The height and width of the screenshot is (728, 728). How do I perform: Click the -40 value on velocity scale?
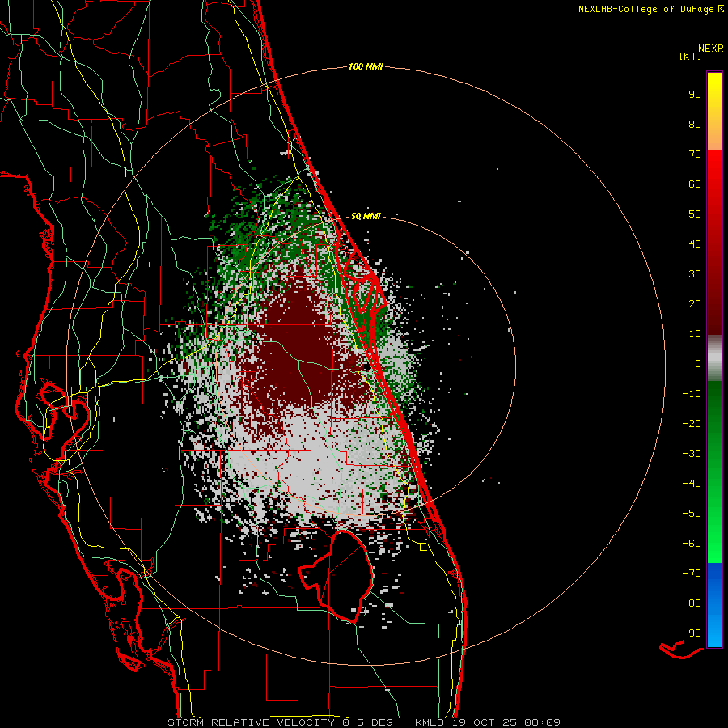pyautogui.click(x=692, y=484)
